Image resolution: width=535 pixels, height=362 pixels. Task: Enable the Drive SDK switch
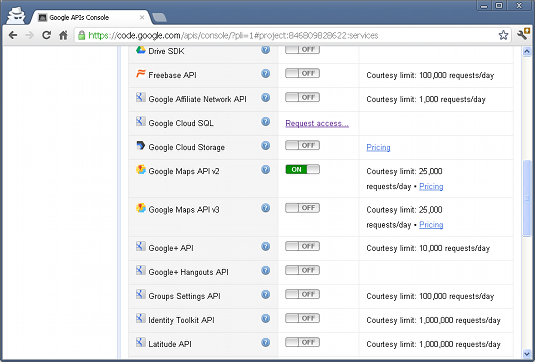pos(302,49)
